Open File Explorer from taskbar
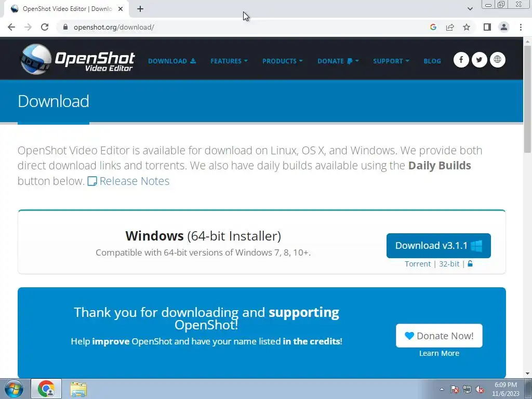The height and width of the screenshot is (399, 532). [x=78, y=389]
